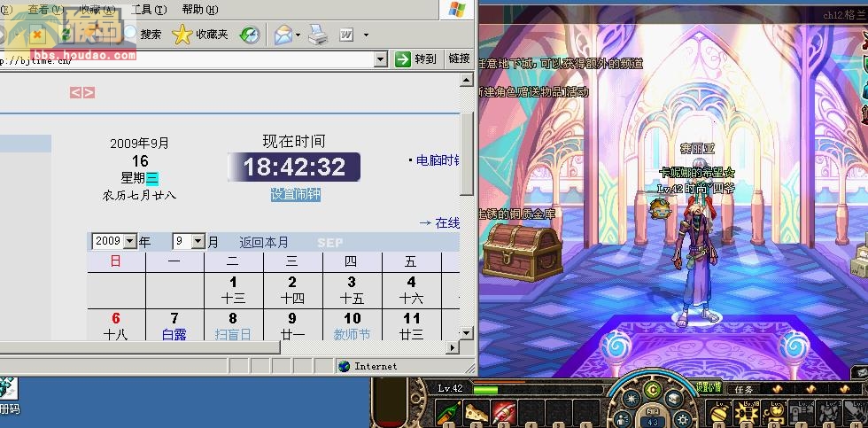Click the rusty bronze treasure chest in game
The image size is (868, 428).
[522, 253]
